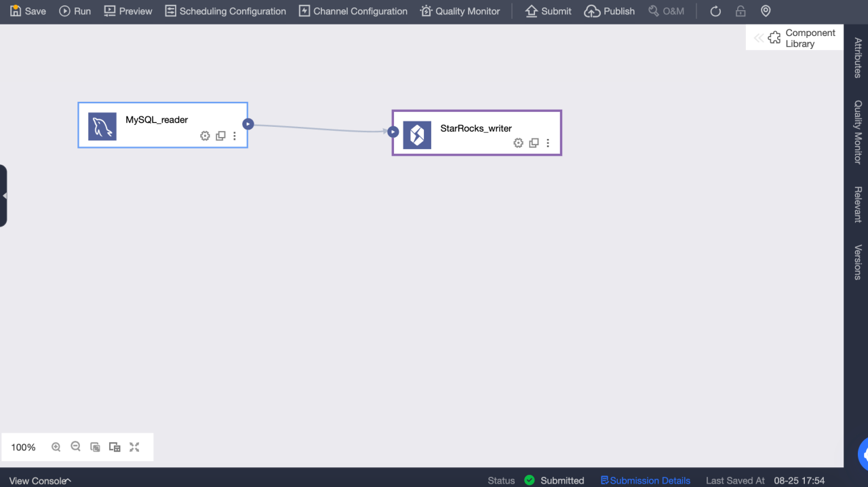Expand the collapsed left side panel
This screenshot has width=868, height=487.
coord(4,195)
